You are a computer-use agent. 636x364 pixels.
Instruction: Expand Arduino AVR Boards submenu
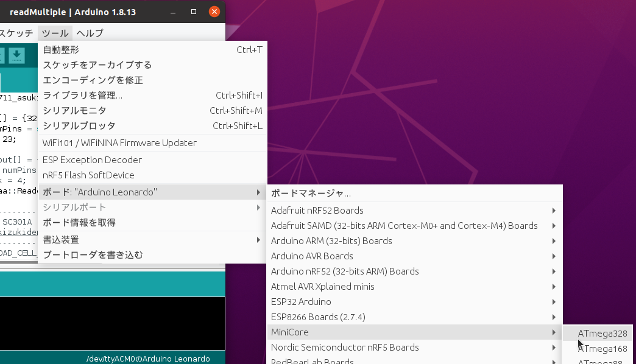[414, 256]
